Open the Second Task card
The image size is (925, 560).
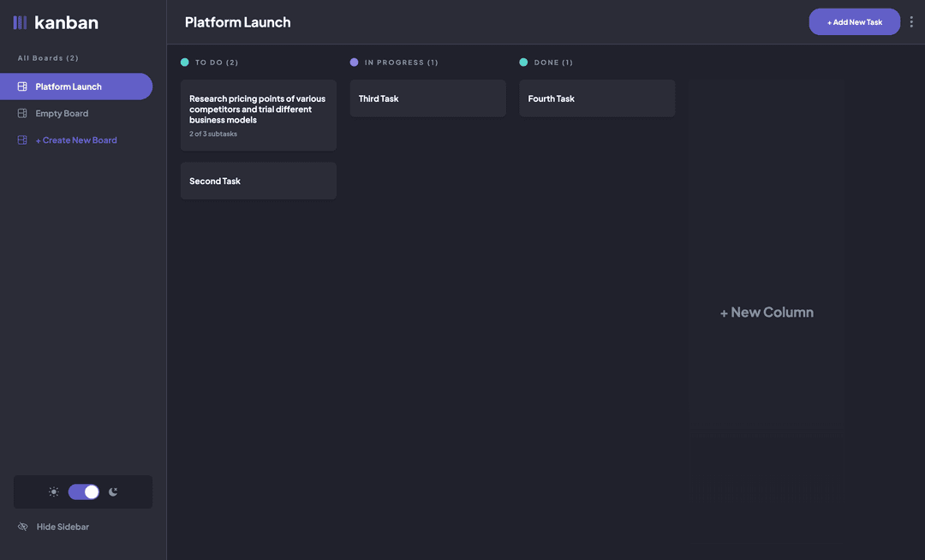(x=258, y=181)
